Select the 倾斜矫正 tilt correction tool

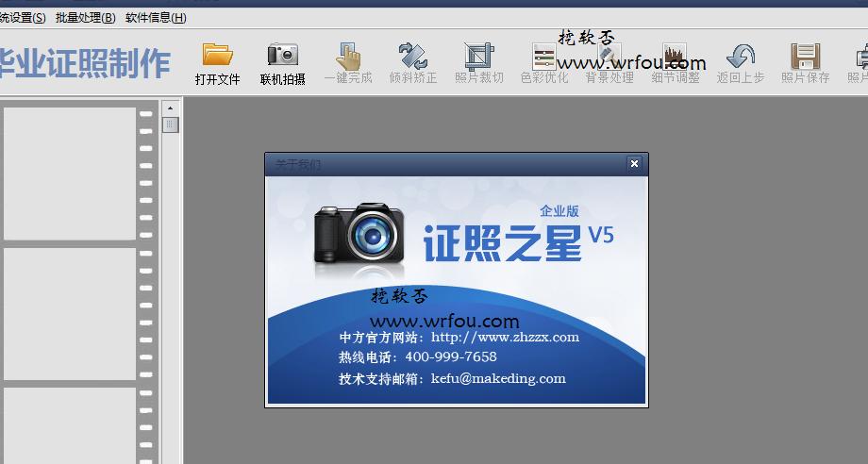(x=412, y=57)
